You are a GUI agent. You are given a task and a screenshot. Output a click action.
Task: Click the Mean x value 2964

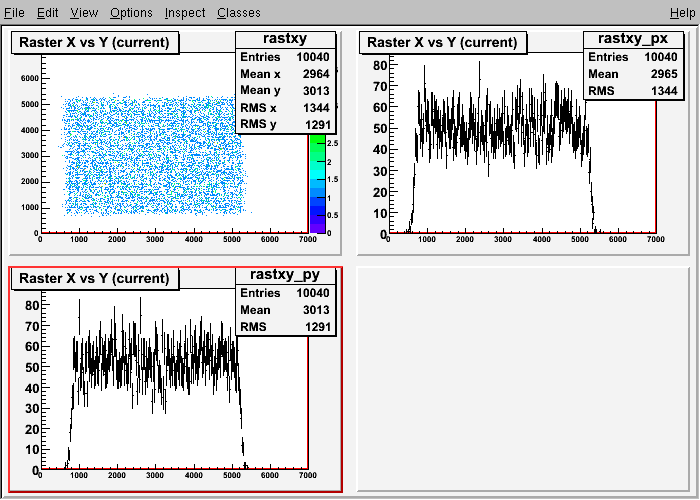pos(316,74)
